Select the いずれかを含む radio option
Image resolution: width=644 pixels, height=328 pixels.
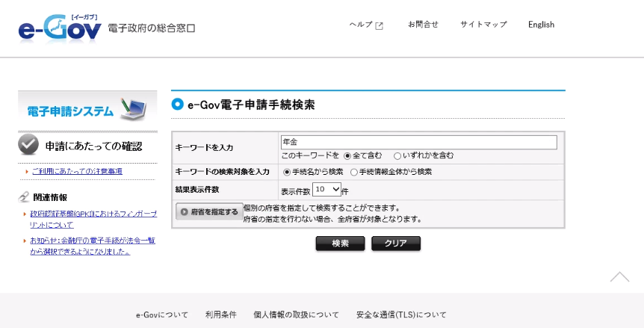(397, 156)
